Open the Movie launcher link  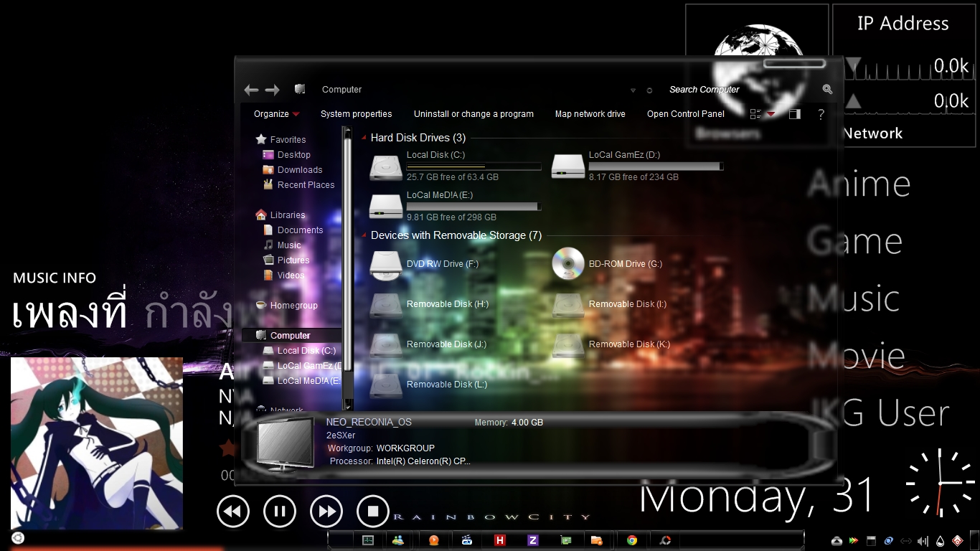(857, 357)
